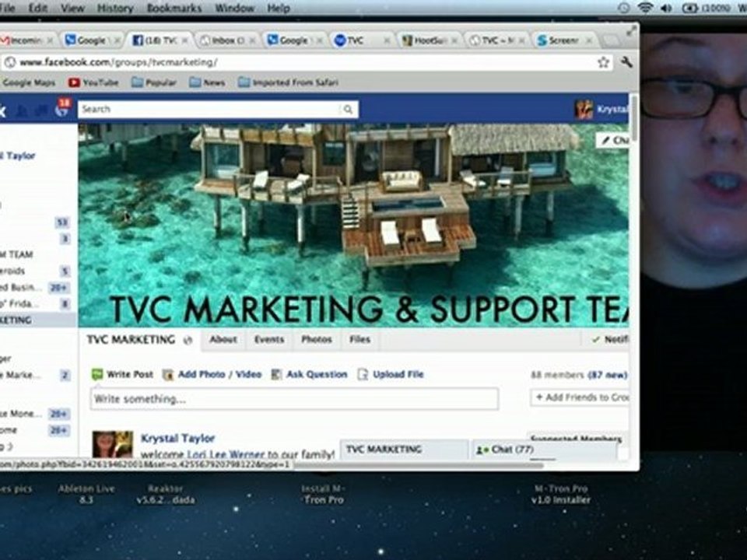747x560 pixels.
Task: Click the bookmark star icon in address bar
Action: coord(603,62)
